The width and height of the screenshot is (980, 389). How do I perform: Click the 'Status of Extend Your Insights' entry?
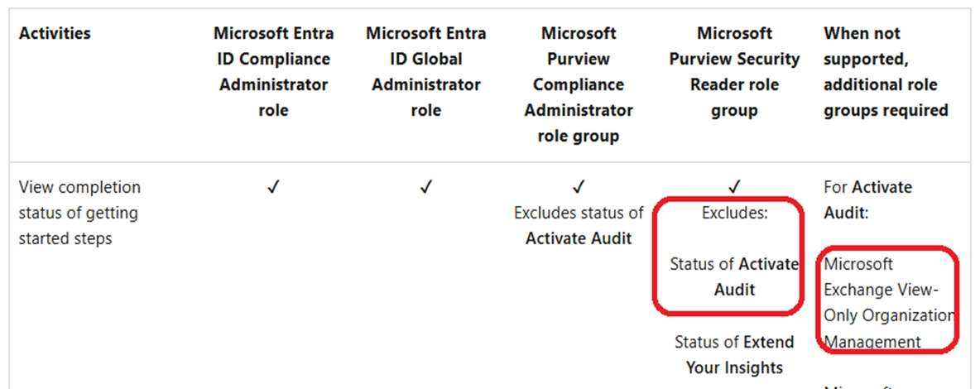tap(734, 354)
